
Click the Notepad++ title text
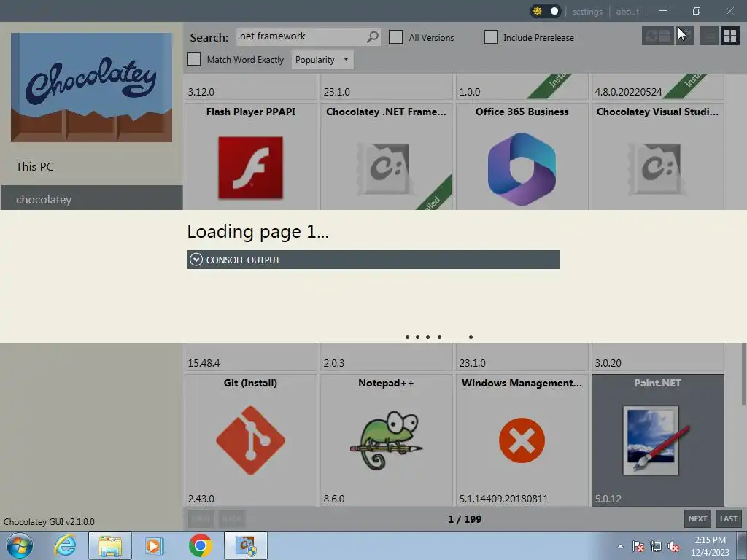pyautogui.click(x=387, y=383)
